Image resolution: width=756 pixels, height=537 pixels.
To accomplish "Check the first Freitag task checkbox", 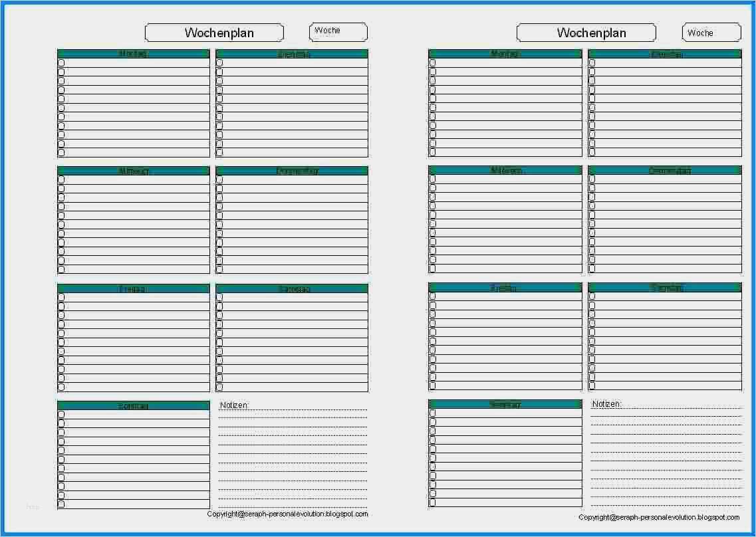I will click(x=61, y=296).
